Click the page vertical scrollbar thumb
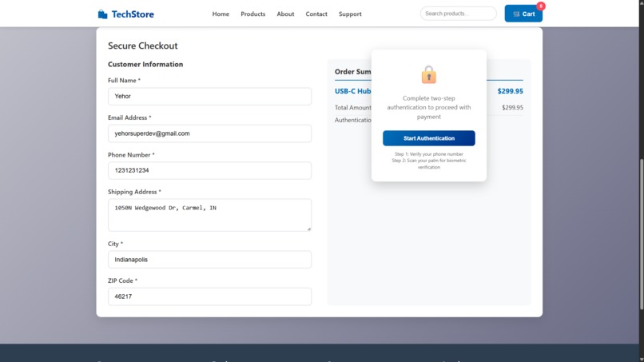The height and width of the screenshot is (362, 644). [641, 234]
